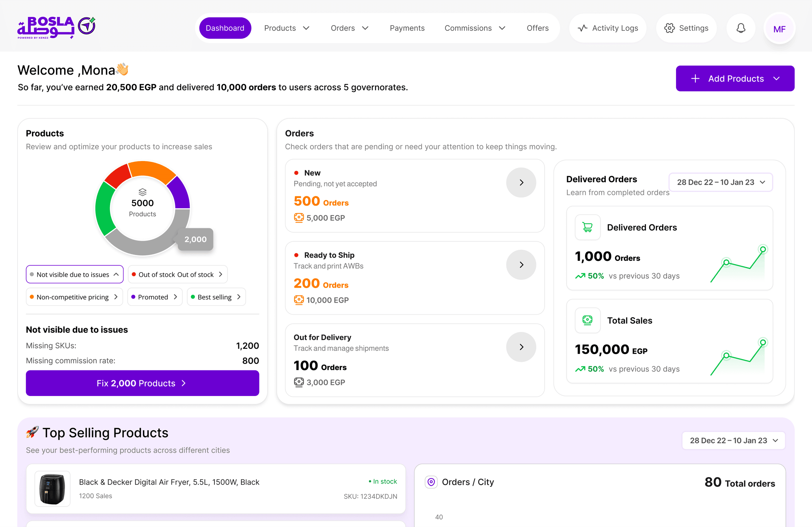Open the MF profile avatar

pos(780,28)
